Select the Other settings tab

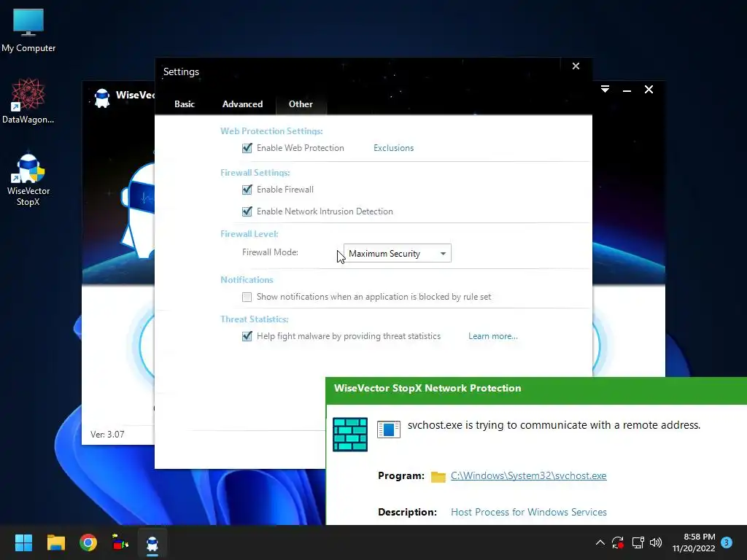[x=301, y=104]
